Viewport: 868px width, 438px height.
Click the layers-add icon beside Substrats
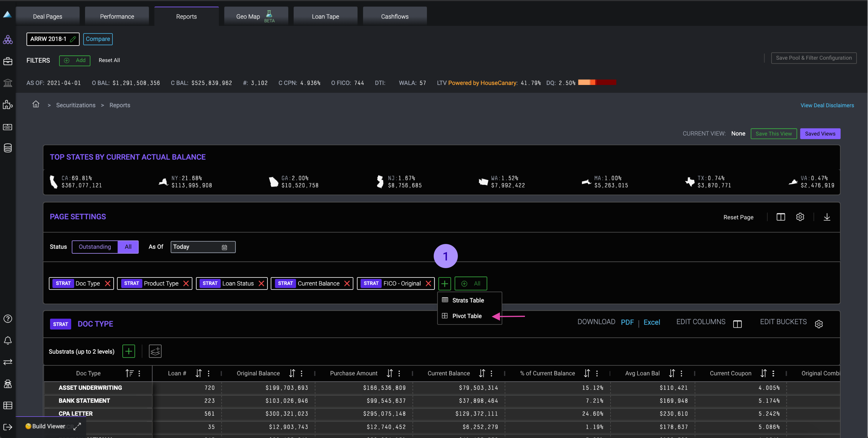pyautogui.click(x=155, y=351)
